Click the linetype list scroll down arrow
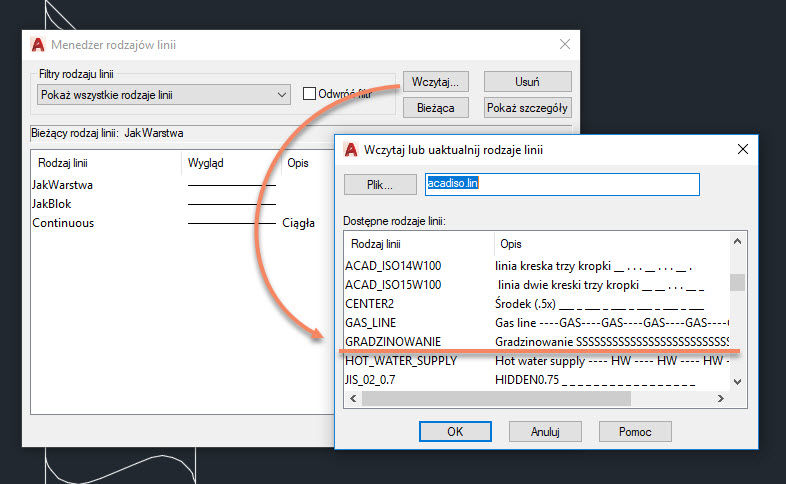This screenshot has height=484, width=786. [737, 382]
